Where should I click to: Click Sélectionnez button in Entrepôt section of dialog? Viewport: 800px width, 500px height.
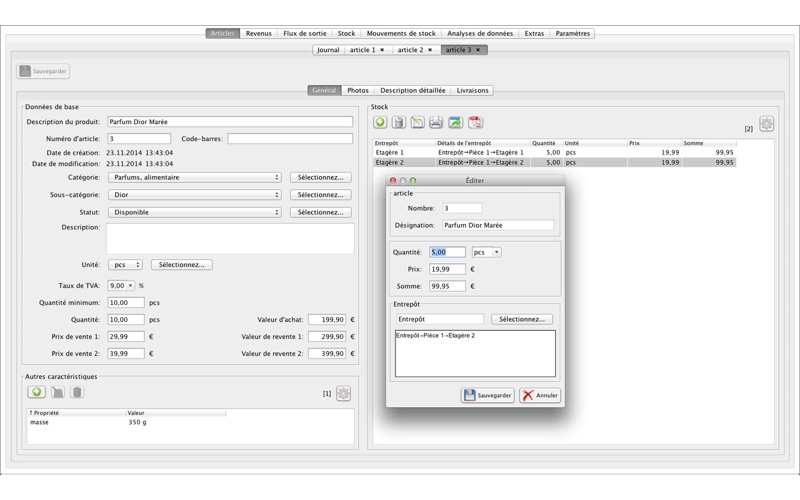522,319
